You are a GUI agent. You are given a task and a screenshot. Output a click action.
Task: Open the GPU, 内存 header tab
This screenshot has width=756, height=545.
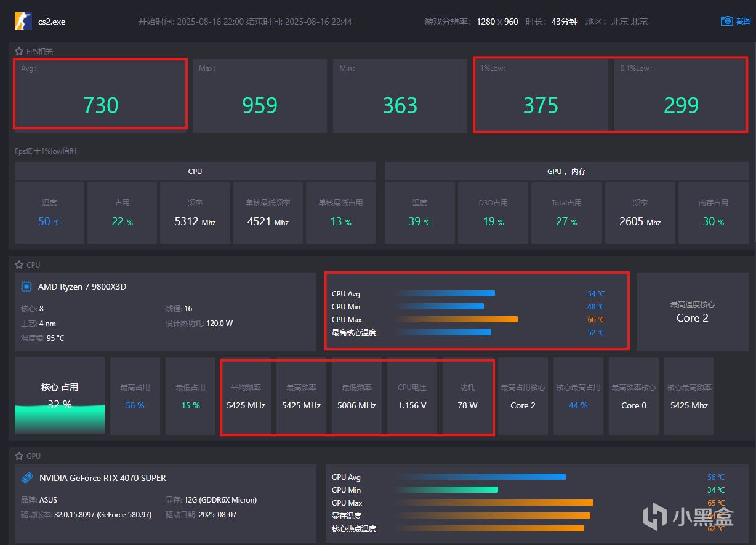pyautogui.click(x=566, y=171)
